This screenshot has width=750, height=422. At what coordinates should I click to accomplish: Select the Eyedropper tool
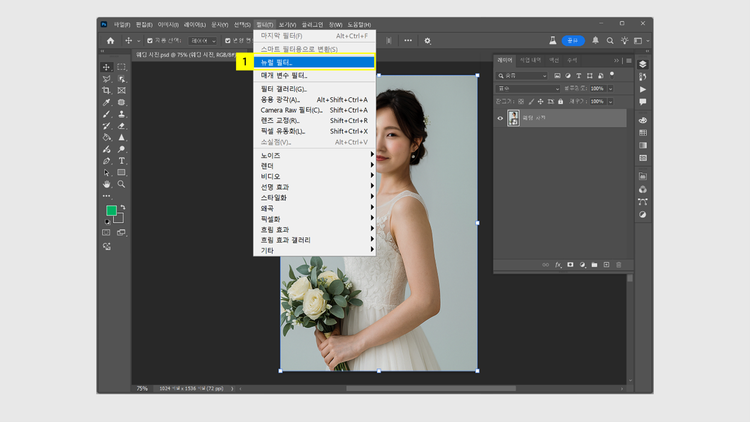tap(106, 102)
